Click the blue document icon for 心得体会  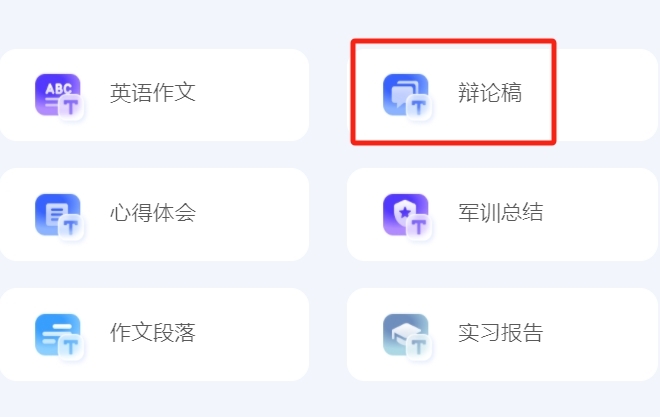point(58,215)
